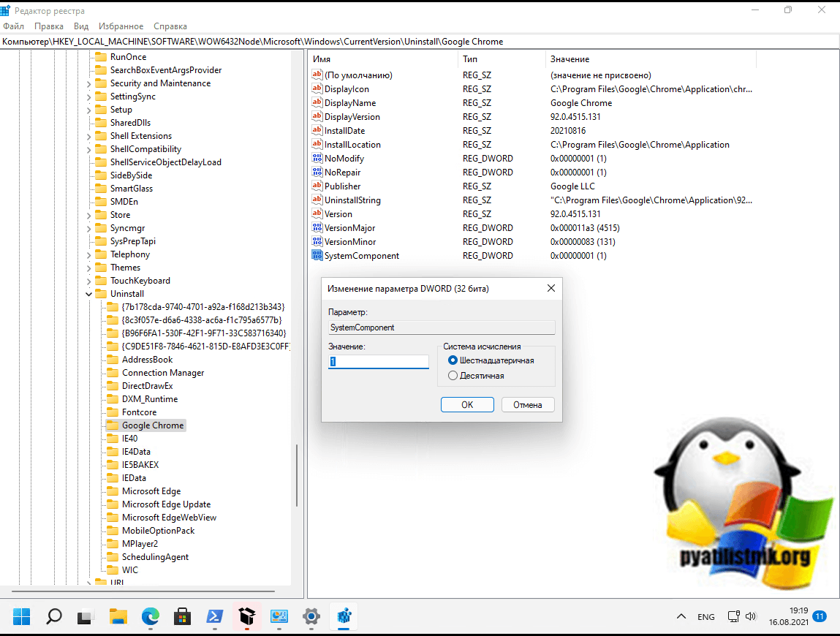Open Microsoft Edge from the taskbar

151,616
